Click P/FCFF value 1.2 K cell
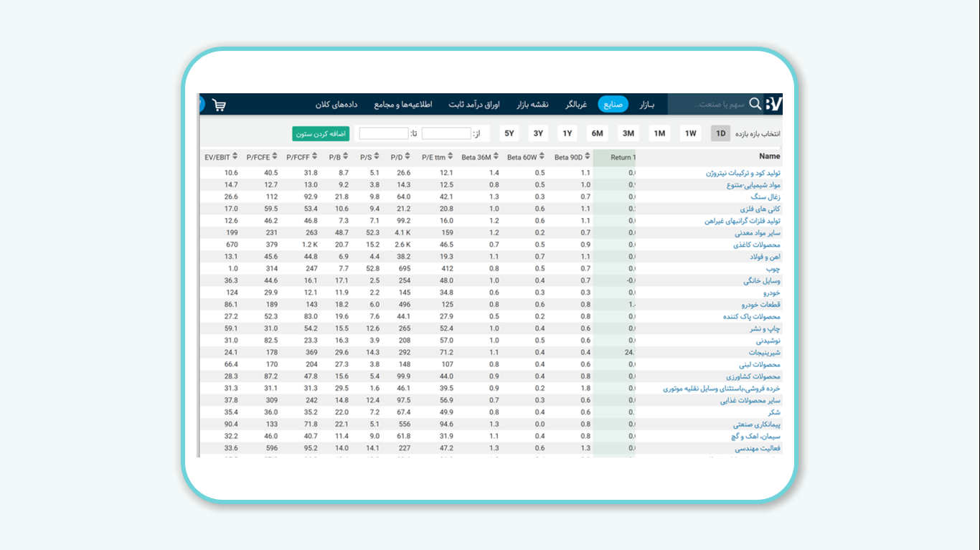980x550 pixels. pos(309,245)
